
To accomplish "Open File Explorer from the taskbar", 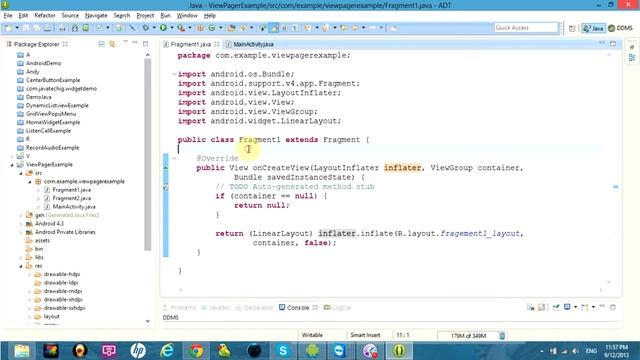I will click(x=22, y=351).
